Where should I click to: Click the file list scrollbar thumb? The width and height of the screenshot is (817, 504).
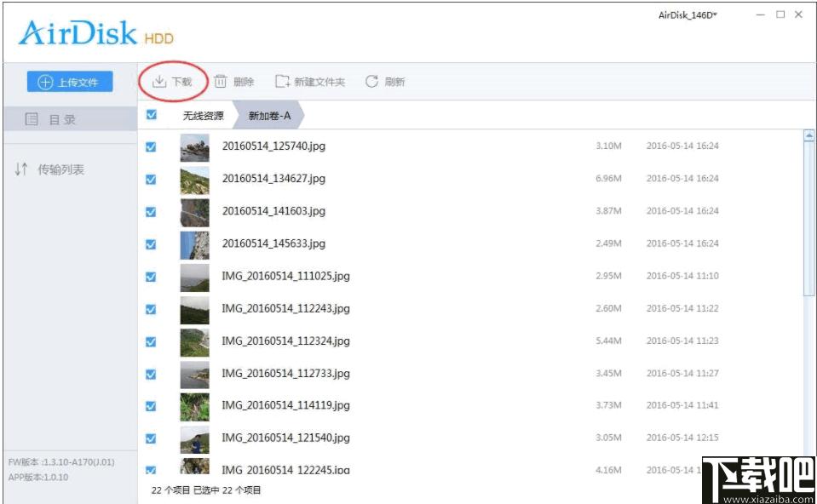(808, 220)
